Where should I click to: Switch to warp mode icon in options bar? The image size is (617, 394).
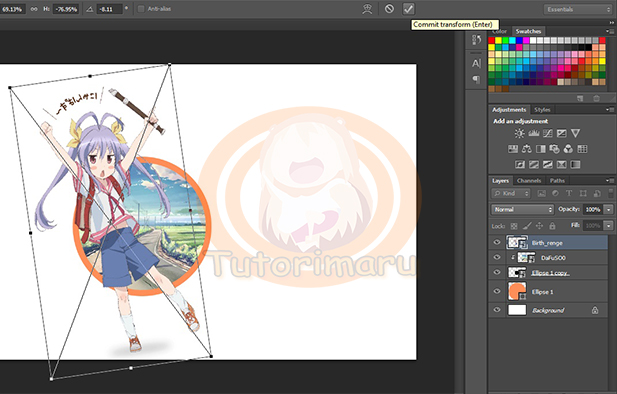pos(367,9)
